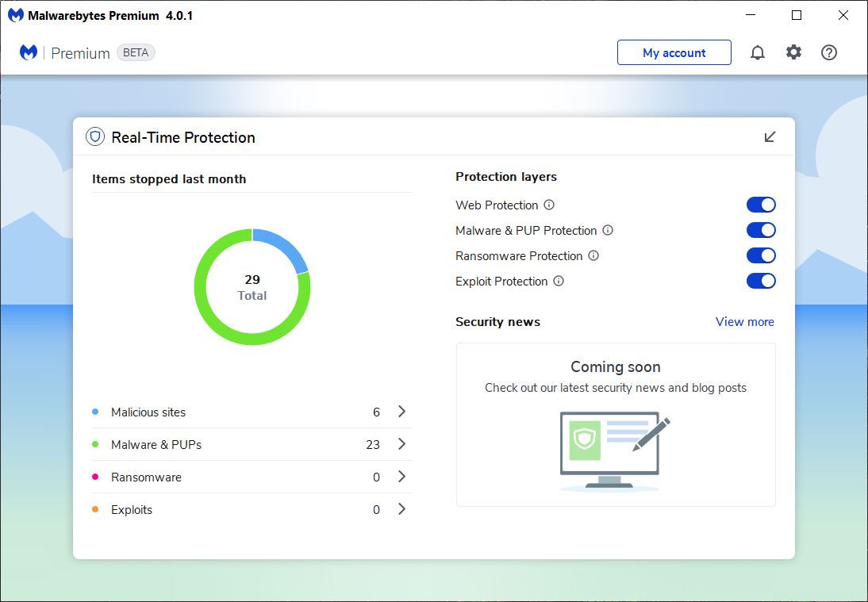Click the Security news heading
This screenshot has height=602, width=868.
497,321
